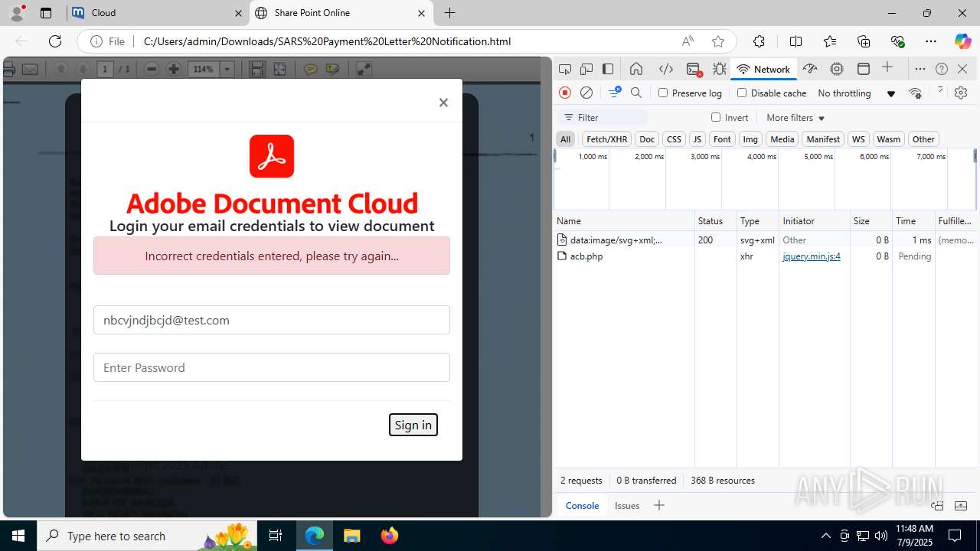The height and width of the screenshot is (551, 980).
Task: Click the fullscreen expand icon in PDF toolbar
Action: click(364, 69)
